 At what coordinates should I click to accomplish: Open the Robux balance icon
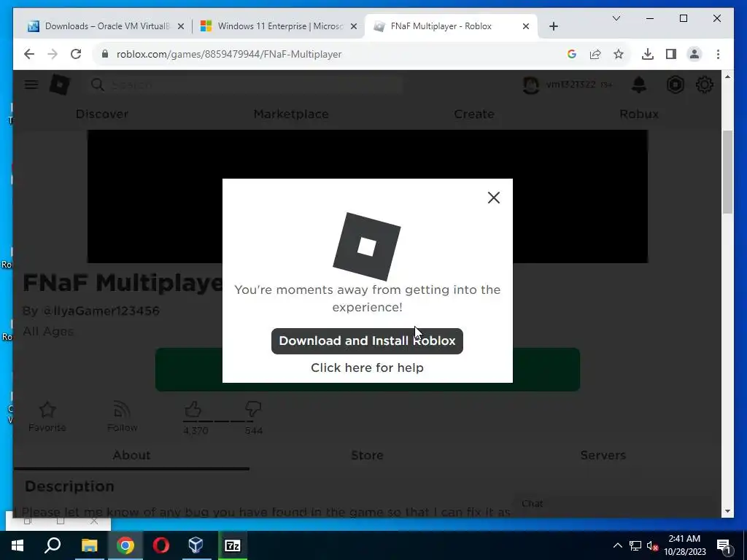676,85
